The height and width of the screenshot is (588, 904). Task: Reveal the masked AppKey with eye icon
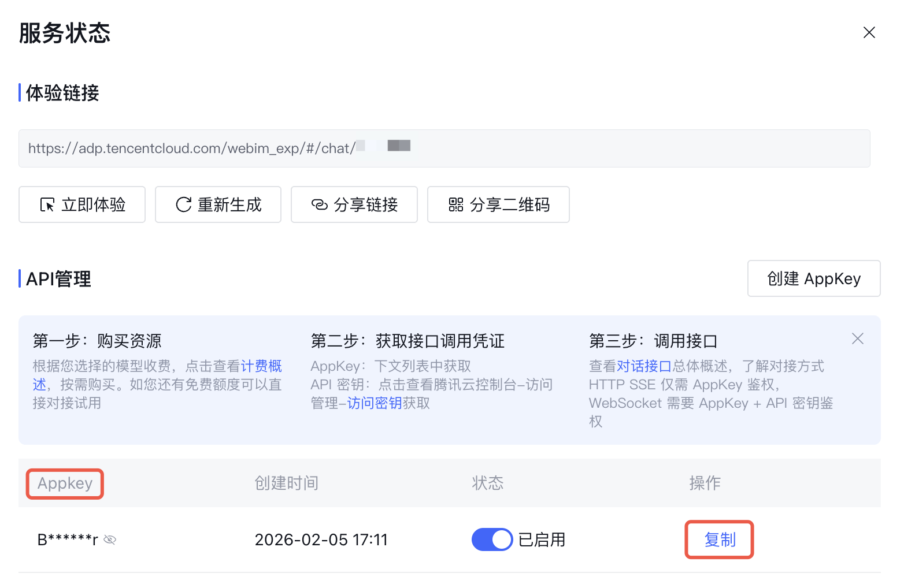(110, 539)
